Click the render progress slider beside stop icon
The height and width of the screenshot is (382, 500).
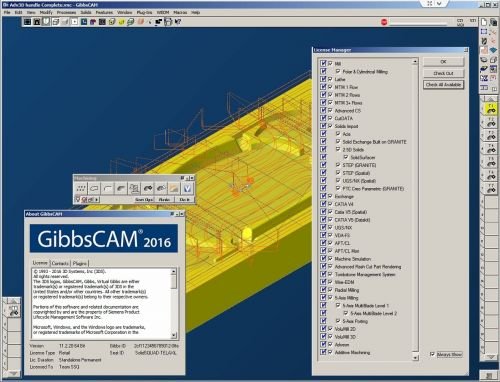418,23
